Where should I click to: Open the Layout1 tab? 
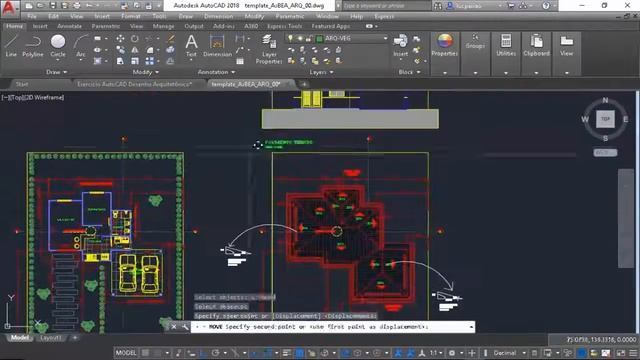[x=51, y=338]
